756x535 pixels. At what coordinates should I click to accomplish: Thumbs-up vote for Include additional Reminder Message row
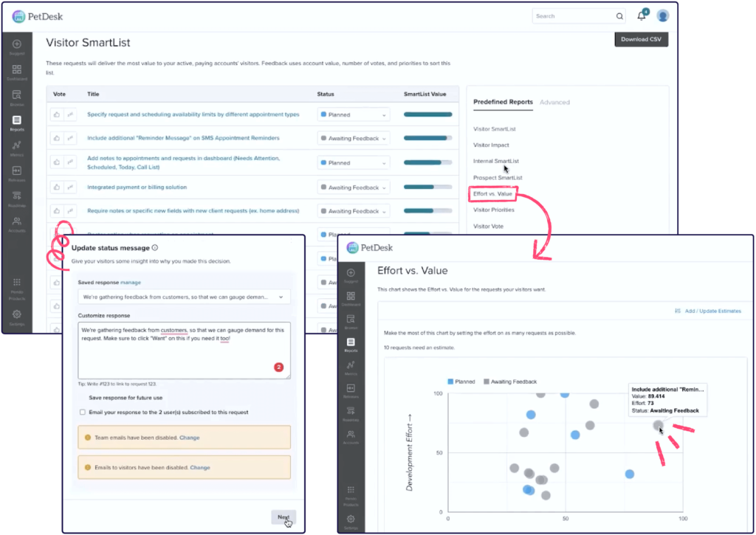[57, 138]
